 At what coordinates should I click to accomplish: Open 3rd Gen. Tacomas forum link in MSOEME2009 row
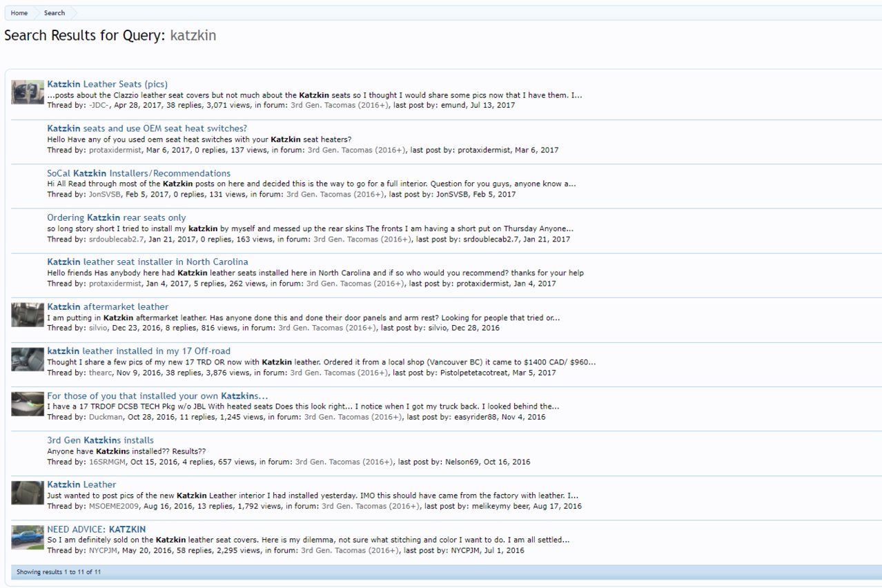[x=371, y=506]
